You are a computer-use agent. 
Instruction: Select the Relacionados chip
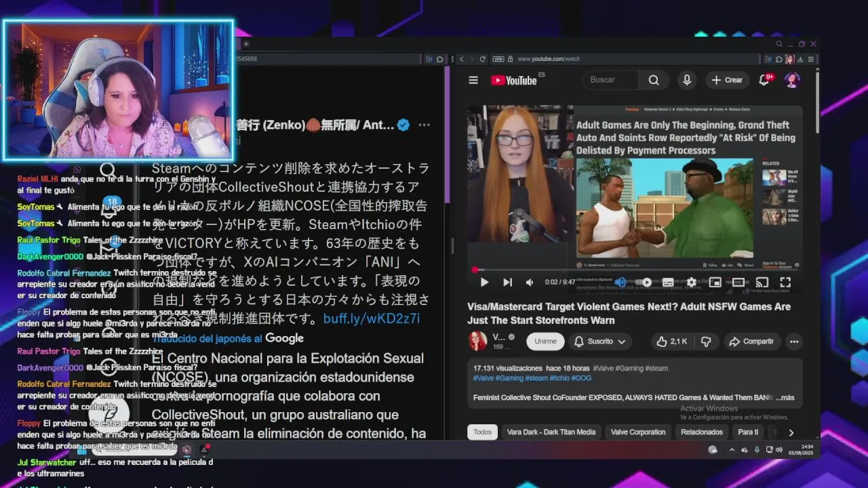(702, 432)
